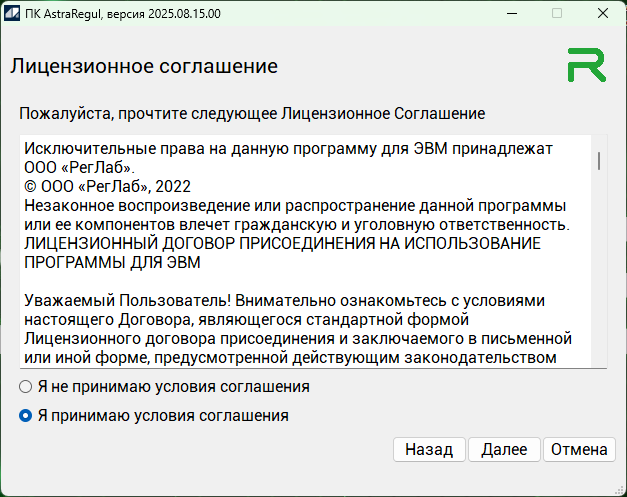627x497 pixels.
Task: Cancel installation via Отмена button
Action: 579,450
